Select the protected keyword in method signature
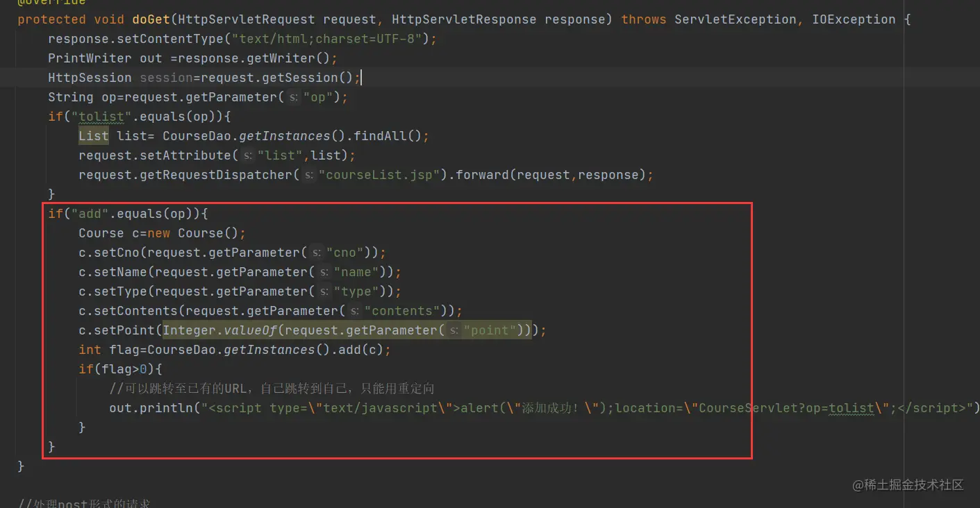980x508 pixels. 51,19
